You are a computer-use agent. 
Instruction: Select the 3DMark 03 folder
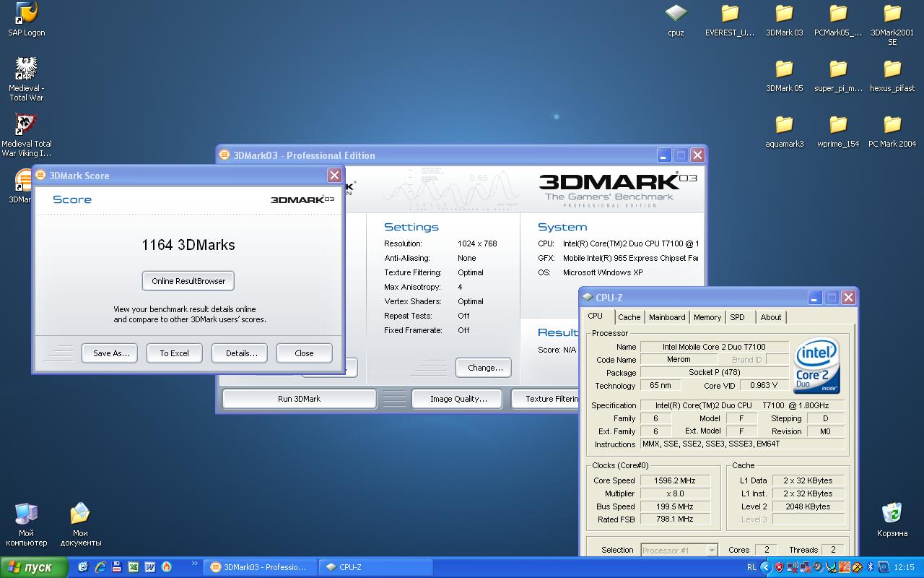click(x=784, y=20)
